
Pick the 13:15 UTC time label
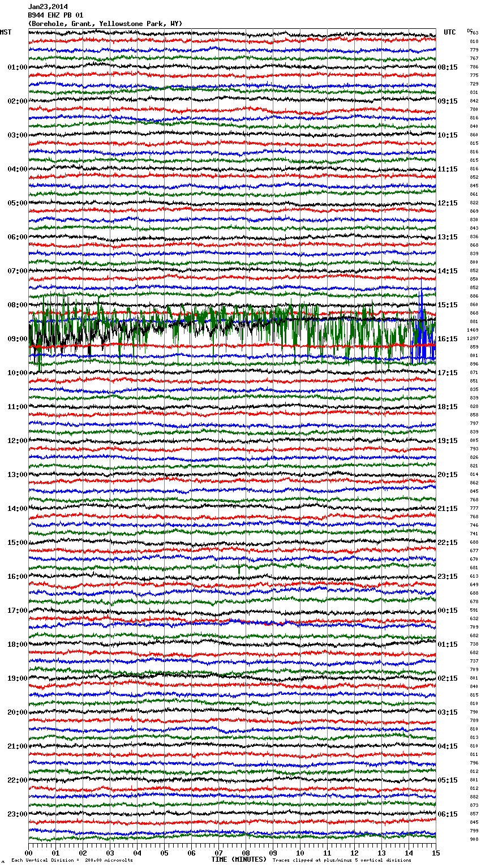coord(448,237)
